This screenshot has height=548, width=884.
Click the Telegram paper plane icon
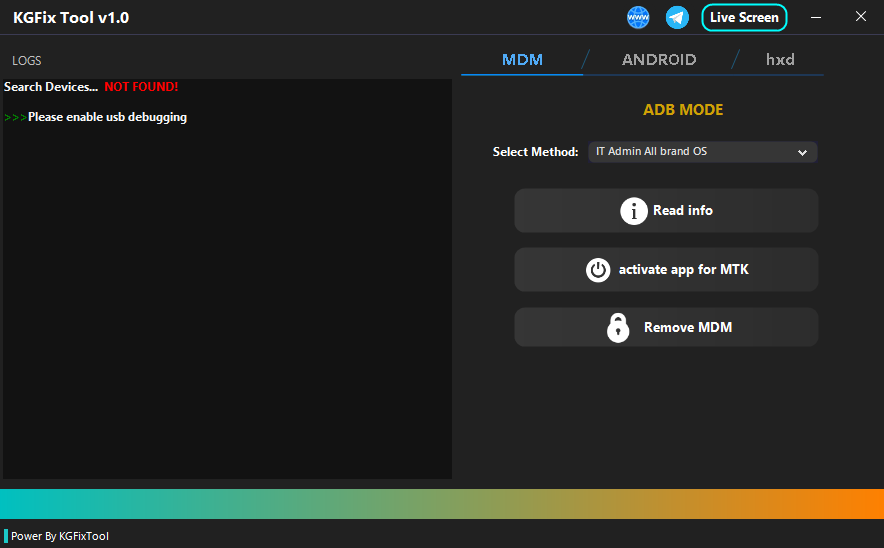pos(677,18)
